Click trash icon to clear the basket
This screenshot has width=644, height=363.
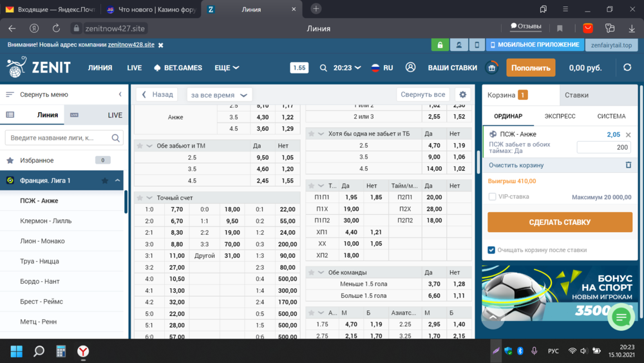[629, 165]
